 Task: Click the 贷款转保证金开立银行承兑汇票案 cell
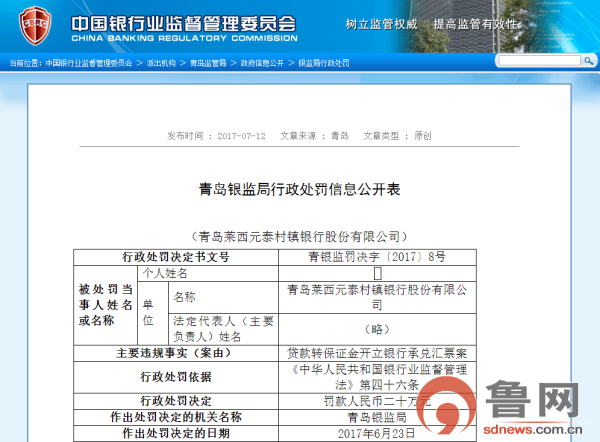(377, 353)
